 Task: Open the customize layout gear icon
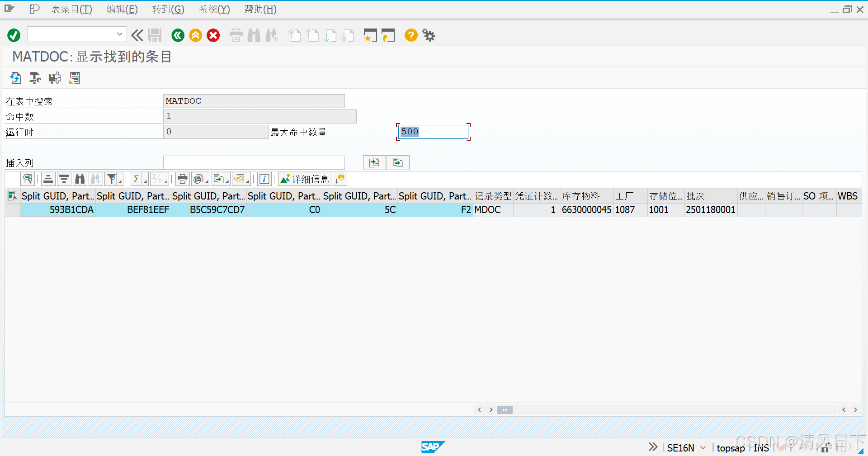[x=428, y=35]
